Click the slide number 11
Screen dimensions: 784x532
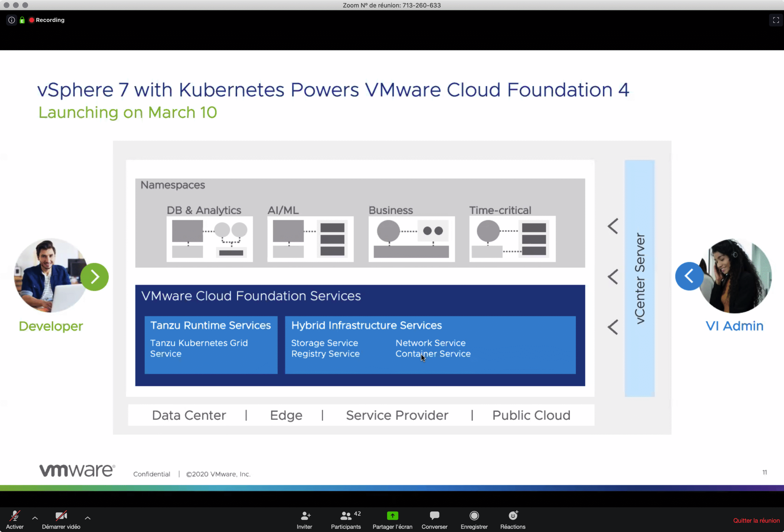pyautogui.click(x=765, y=472)
